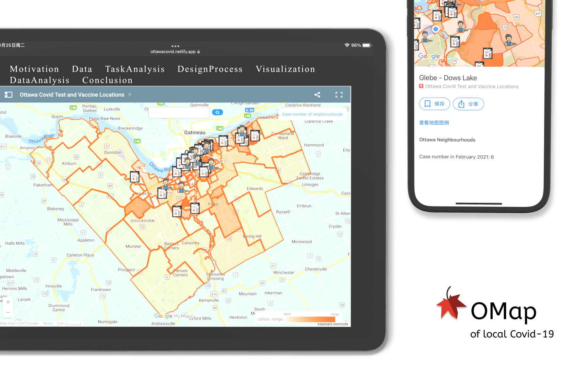
Task: Click the map search input box
Action: click(179, 113)
